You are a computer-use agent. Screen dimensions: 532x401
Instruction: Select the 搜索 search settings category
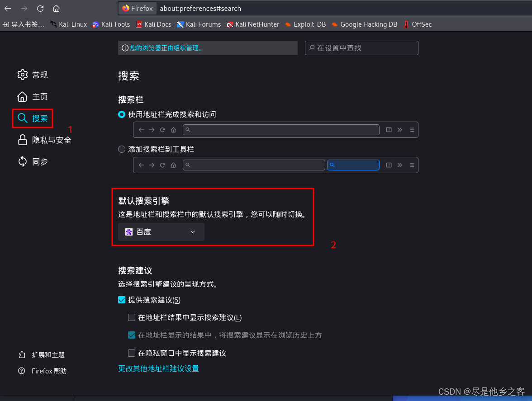tap(33, 118)
